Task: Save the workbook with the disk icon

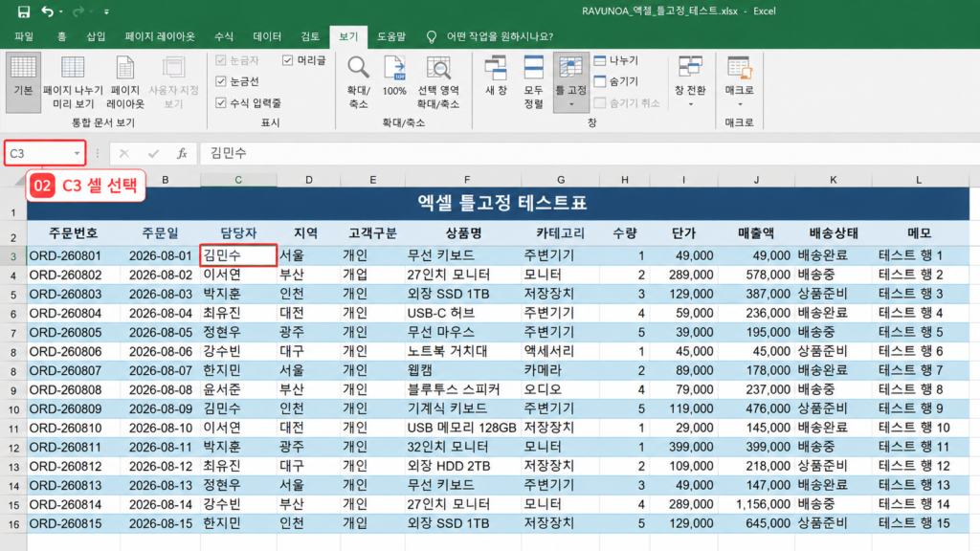Action: point(24,11)
